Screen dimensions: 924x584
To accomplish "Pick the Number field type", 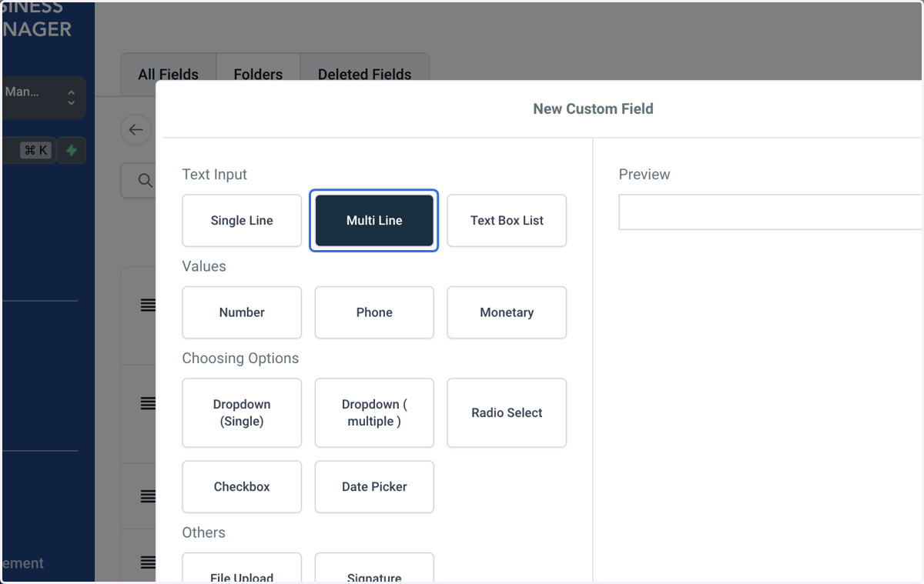I will (242, 312).
